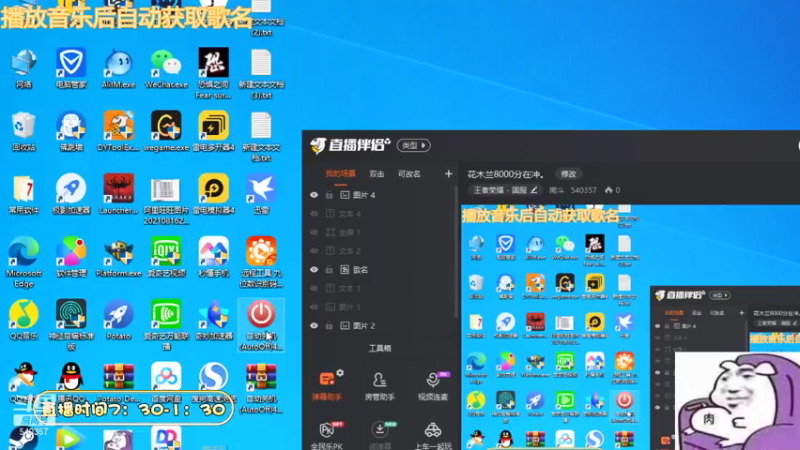Screen dimensions: 800x450
Task: Open the 常用软件 desktop folder
Action: click(x=23, y=194)
